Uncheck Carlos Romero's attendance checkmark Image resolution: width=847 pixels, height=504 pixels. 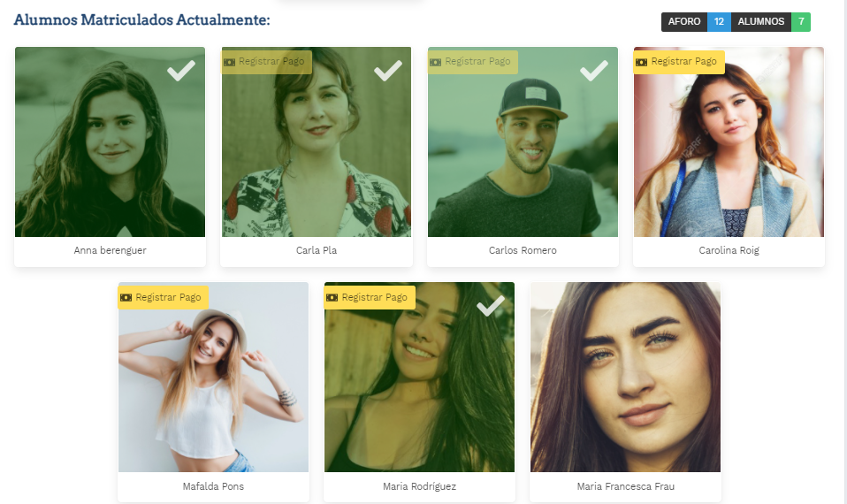point(593,71)
